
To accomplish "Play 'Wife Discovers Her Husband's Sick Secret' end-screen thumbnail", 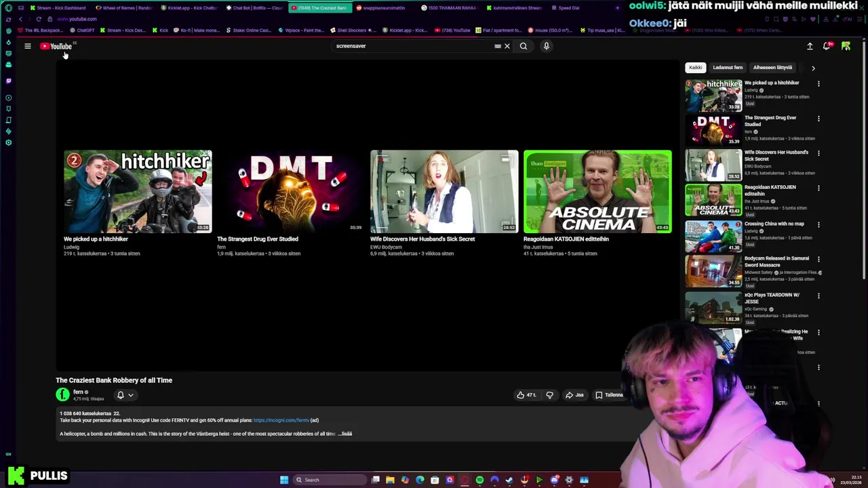I will click(x=444, y=191).
